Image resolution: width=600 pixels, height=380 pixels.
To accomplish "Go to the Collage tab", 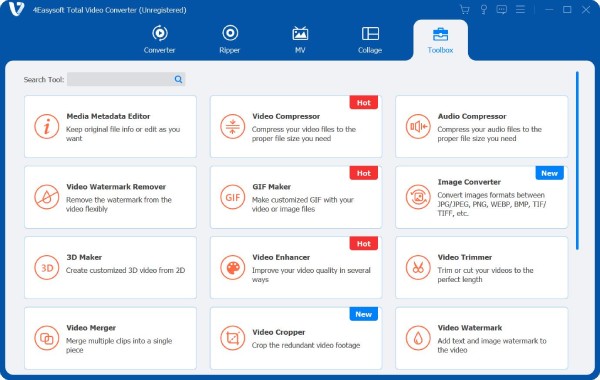I will coord(370,40).
